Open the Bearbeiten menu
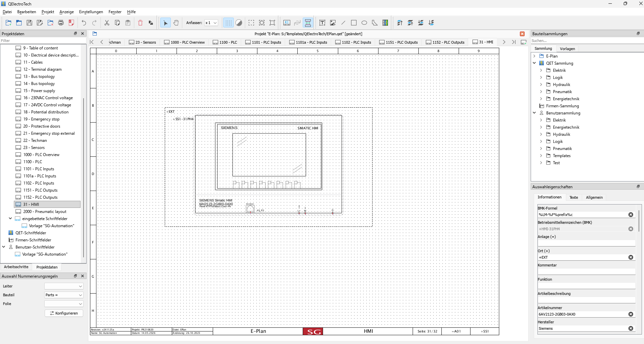This screenshot has height=344, width=644. pos(27,12)
